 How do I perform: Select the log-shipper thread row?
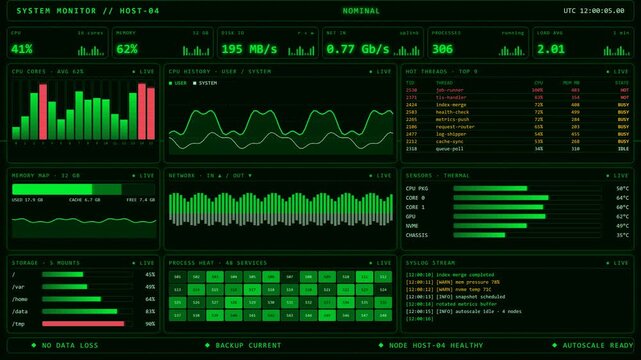tap(517, 134)
